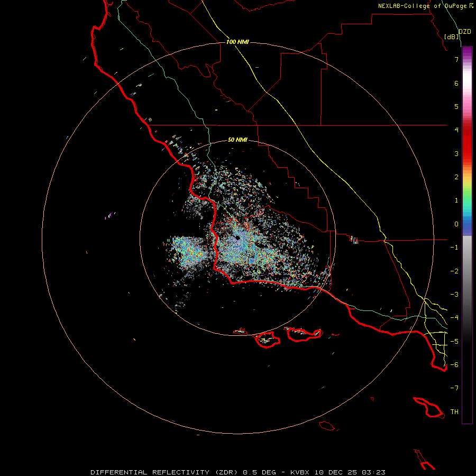Screen dimensions: 476x476
Task: Click the -2 value on the scale
Action: pos(454,271)
